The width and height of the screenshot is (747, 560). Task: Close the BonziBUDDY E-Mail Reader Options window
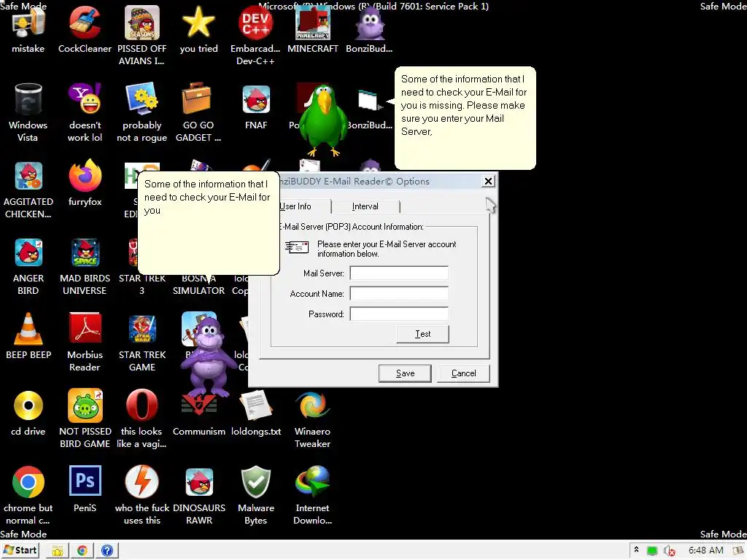click(488, 182)
